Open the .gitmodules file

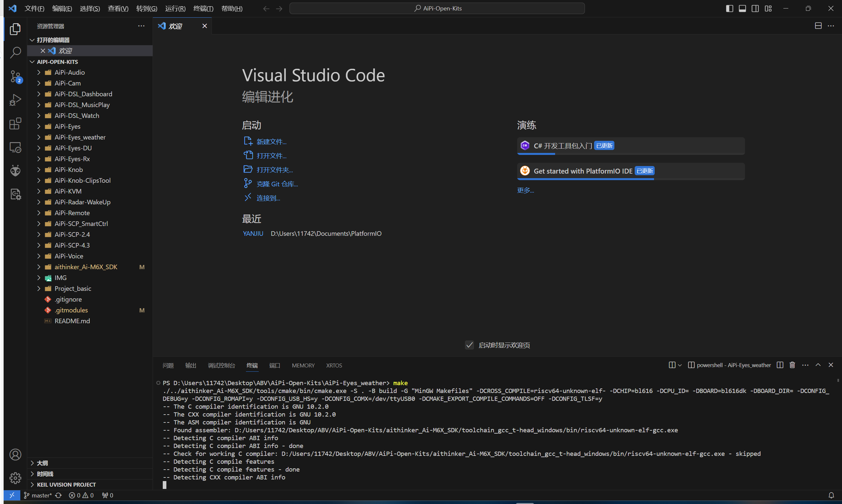click(x=90, y=310)
